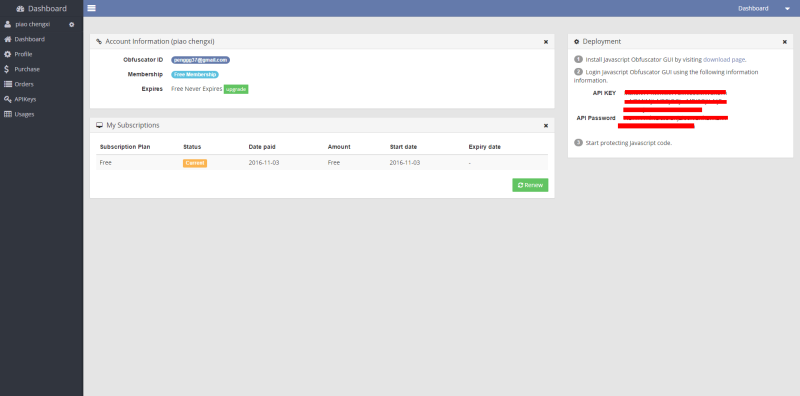Expand the top-right Dashboard dropdown arrow

[x=787, y=9]
